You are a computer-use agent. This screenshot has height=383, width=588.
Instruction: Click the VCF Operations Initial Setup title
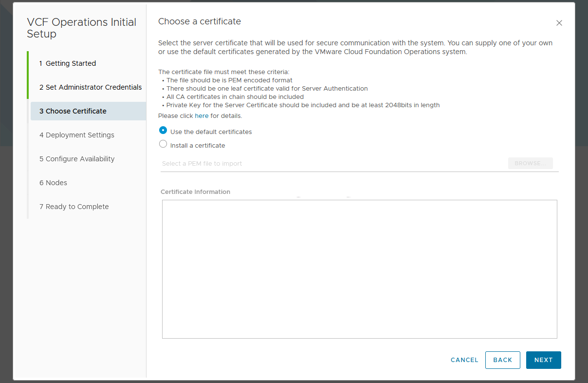coord(82,28)
